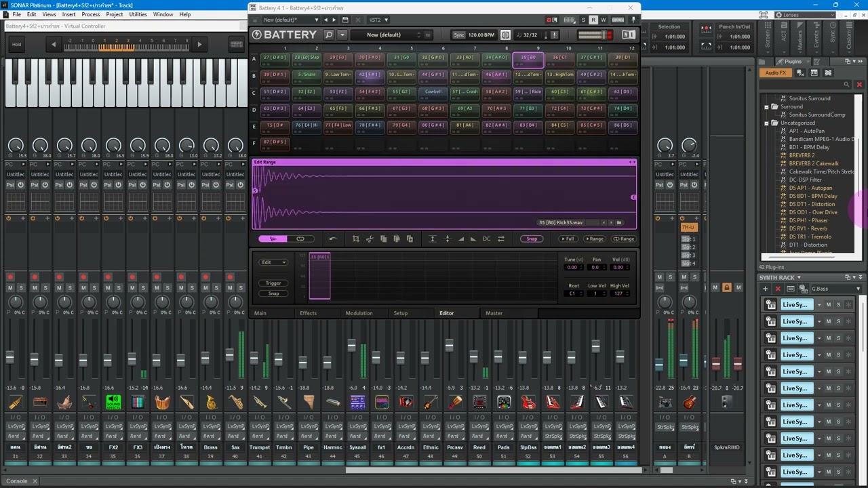This screenshot has width=868, height=488.
Task: Click the Battery master volume slider
Action: click(x=595, y=35)
